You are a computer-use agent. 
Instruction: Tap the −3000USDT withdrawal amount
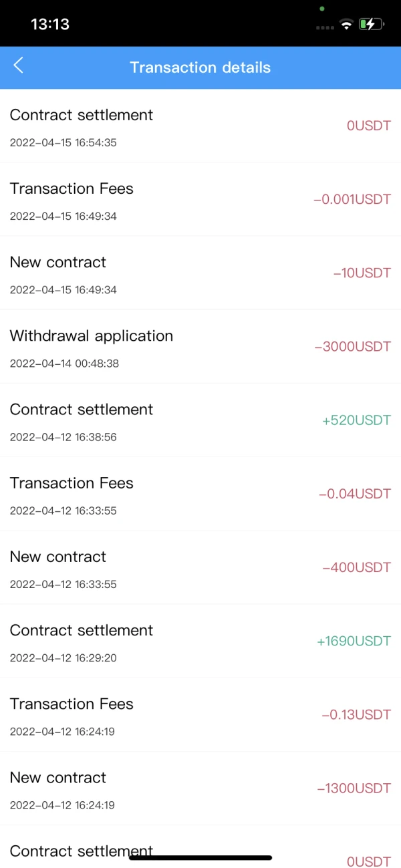(x=352, y=347)
